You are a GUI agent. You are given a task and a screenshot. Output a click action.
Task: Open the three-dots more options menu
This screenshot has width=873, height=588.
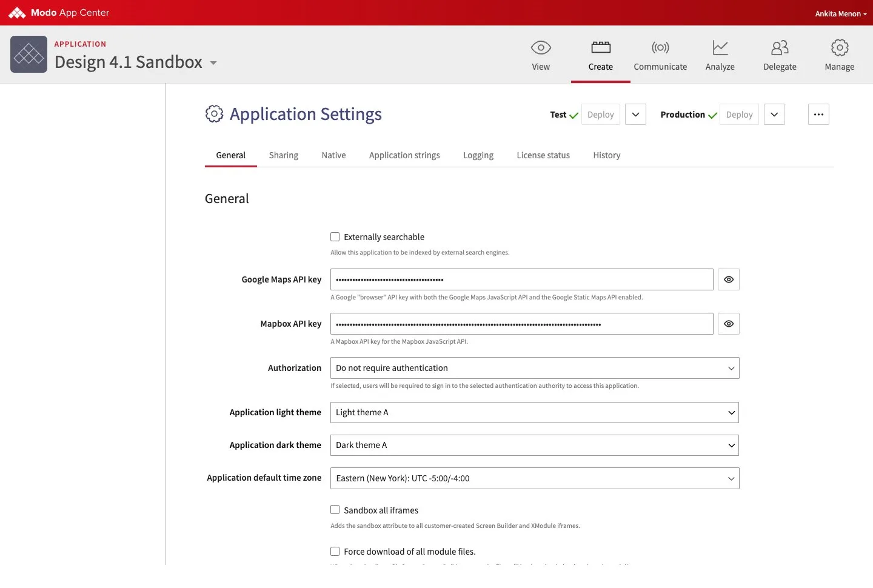818,115
